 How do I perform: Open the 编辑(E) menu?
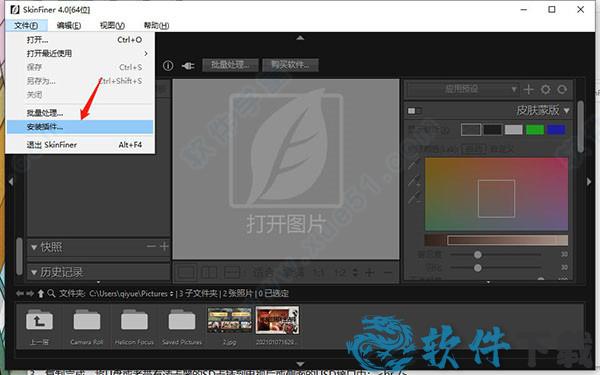tap(69, 26)
